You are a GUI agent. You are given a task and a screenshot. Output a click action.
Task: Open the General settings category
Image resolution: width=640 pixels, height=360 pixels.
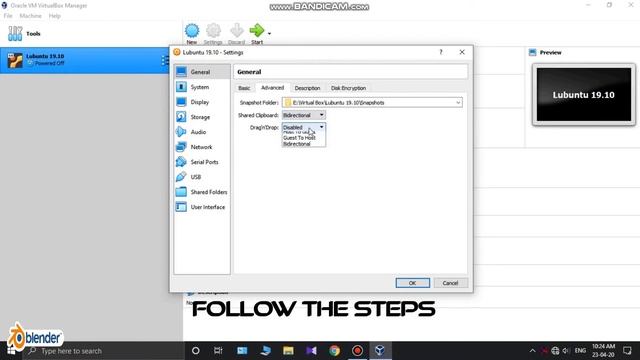(x=202, y=72)
